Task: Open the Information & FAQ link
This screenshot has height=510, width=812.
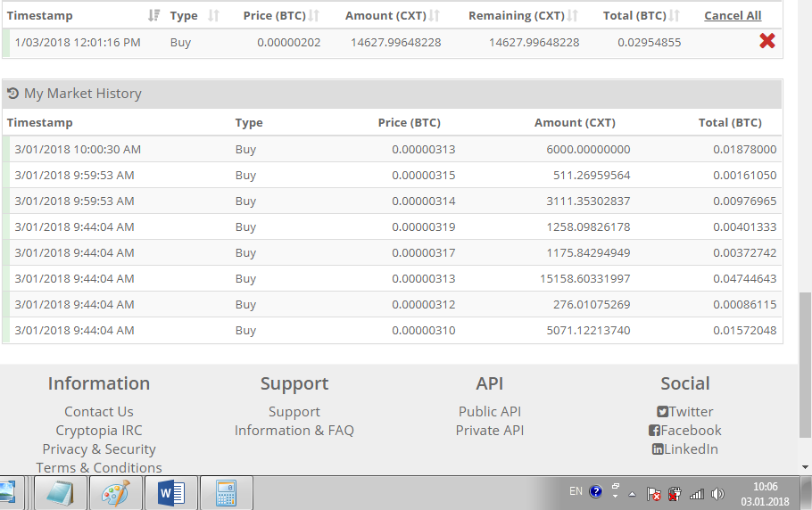Action: coord(294,430)
